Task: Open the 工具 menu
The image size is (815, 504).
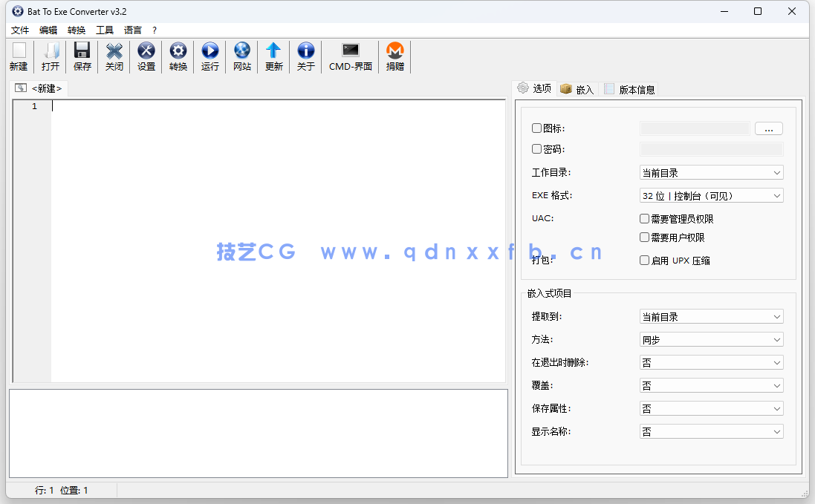Action: coord(104,30)
